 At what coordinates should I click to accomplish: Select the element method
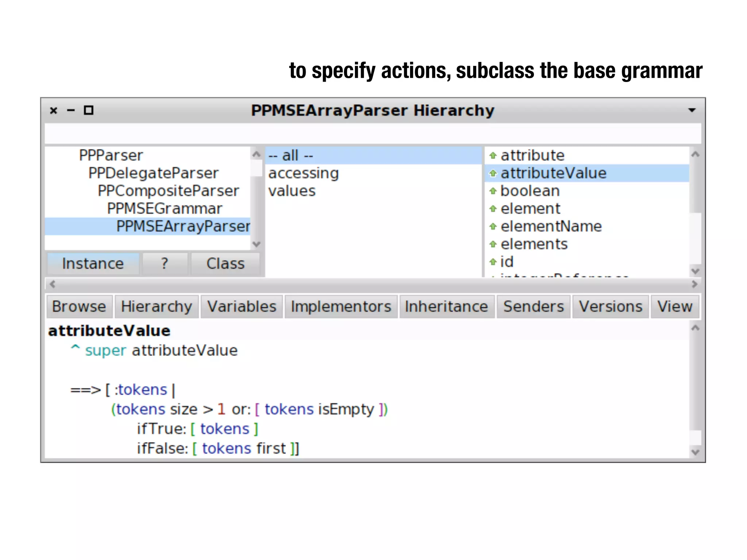587,209
